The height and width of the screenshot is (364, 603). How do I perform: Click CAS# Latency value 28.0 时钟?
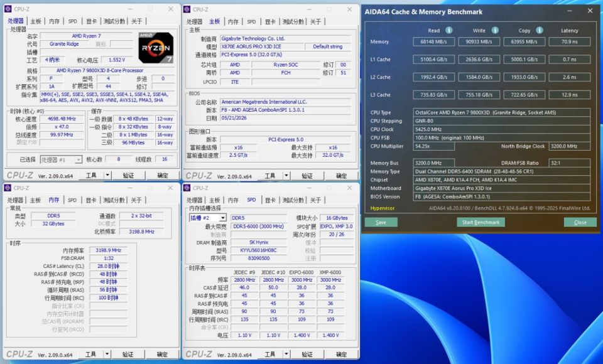[109, 266]
